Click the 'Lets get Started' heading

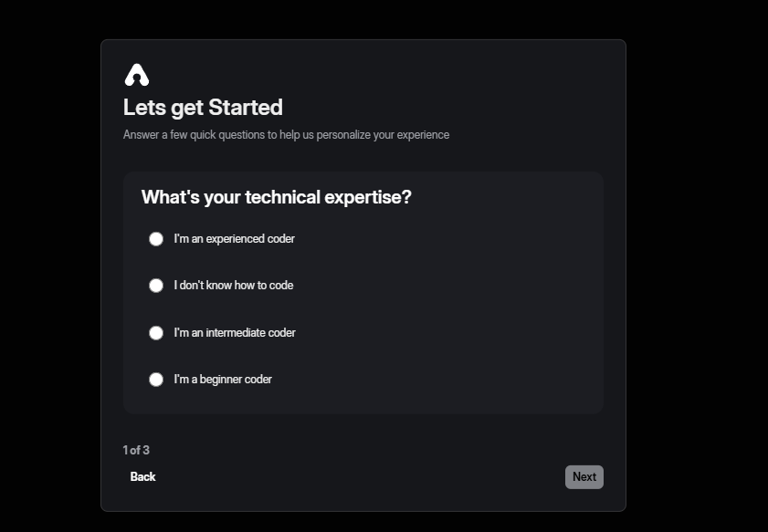tap(203, 108)
